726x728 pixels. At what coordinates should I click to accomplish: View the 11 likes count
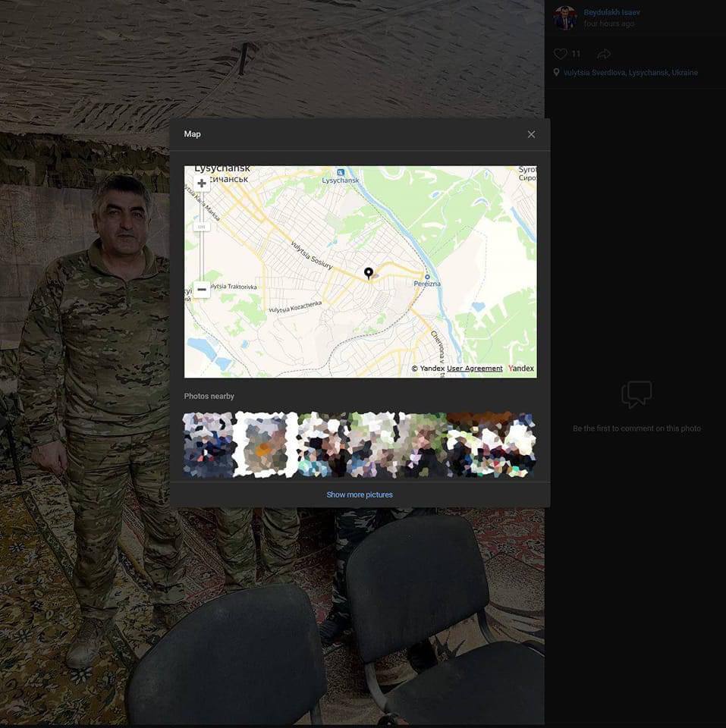576,54
